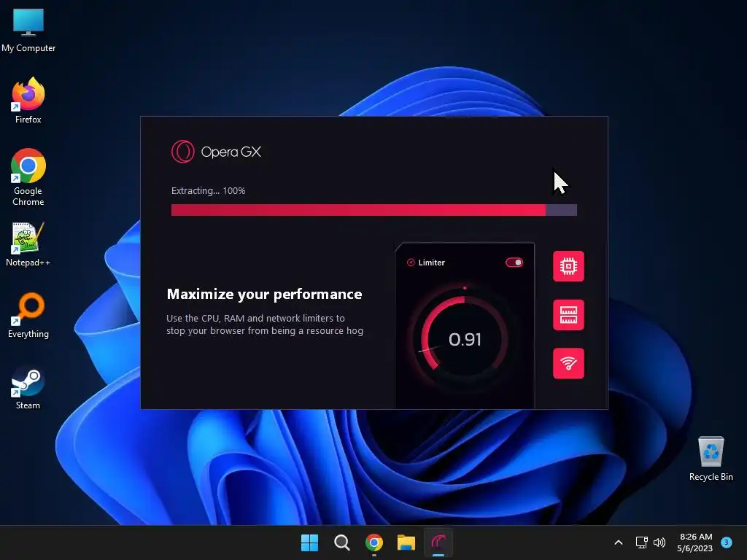The image size is (747, 560).
Task: Open the network status tray icon
Action: tap(642, 542)
